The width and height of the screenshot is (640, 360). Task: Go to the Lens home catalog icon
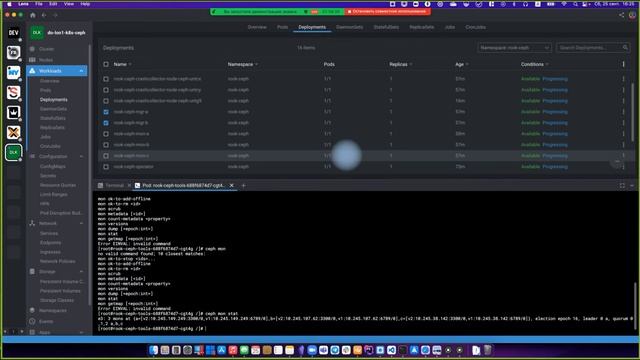(33, 15)
